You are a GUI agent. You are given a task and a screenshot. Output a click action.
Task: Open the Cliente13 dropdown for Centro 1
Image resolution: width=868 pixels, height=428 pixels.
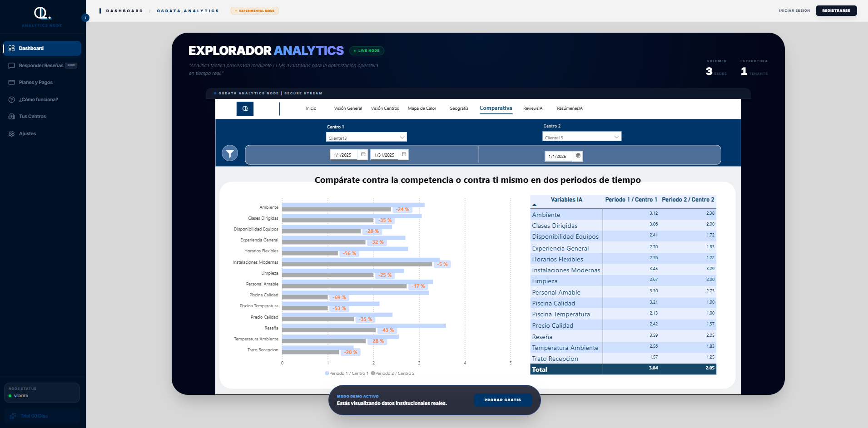click(366, 137)
